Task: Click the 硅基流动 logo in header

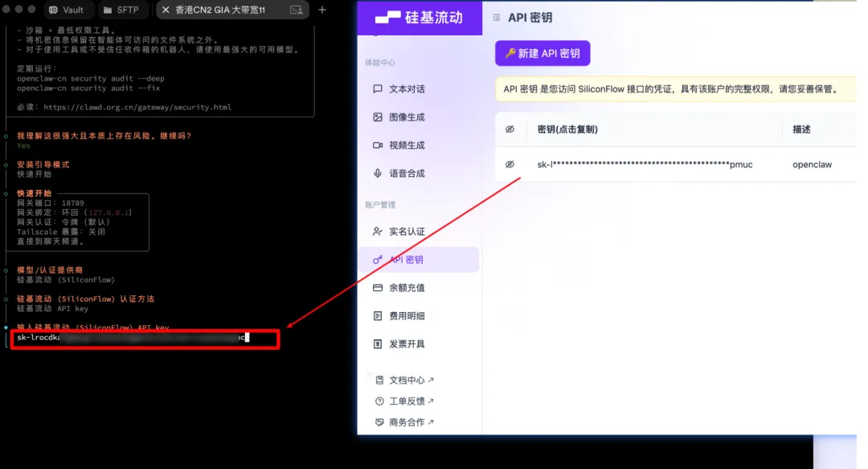Action: (x=419, y=18)
